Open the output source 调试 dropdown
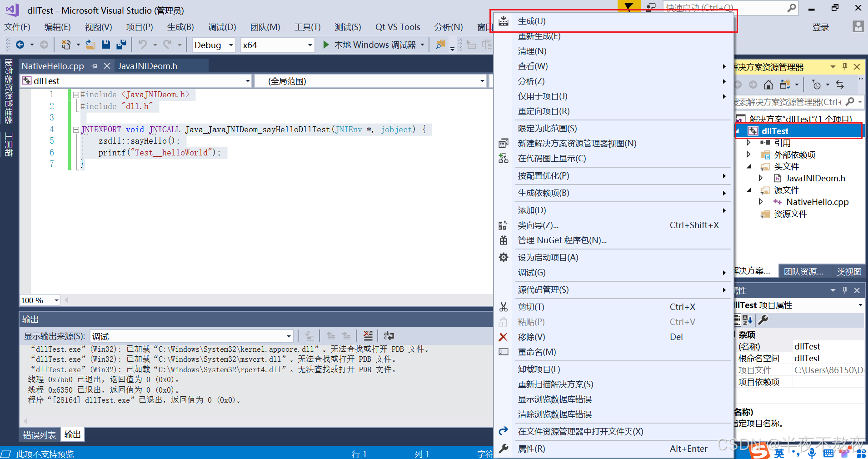The height and width of the screenshot is (459, 868). (x=289, y=336)
